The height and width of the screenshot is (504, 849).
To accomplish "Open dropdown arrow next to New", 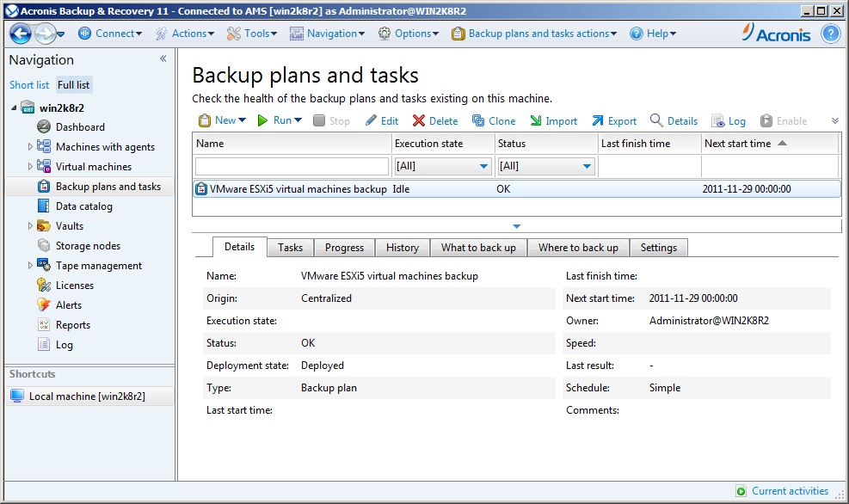I will pyautogui.click(x=242, y=120).
